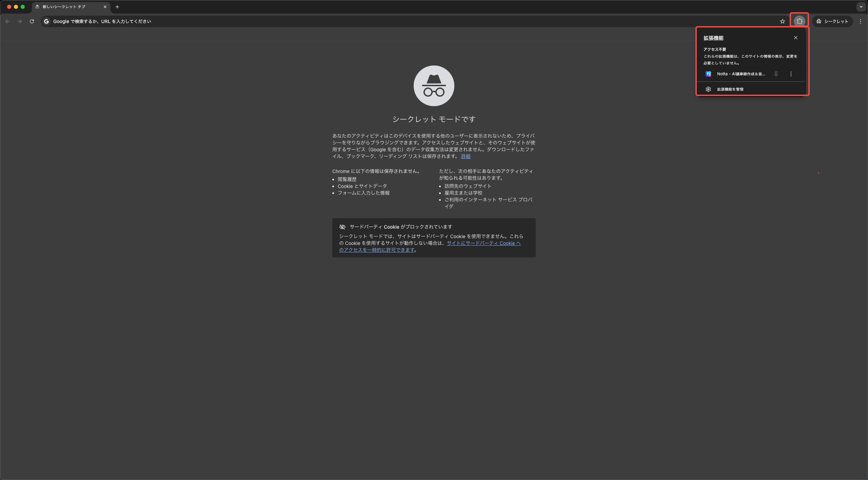Click the Notta extension icon in popup
Viewport: 868px width, 480px height.
(708, 74)
